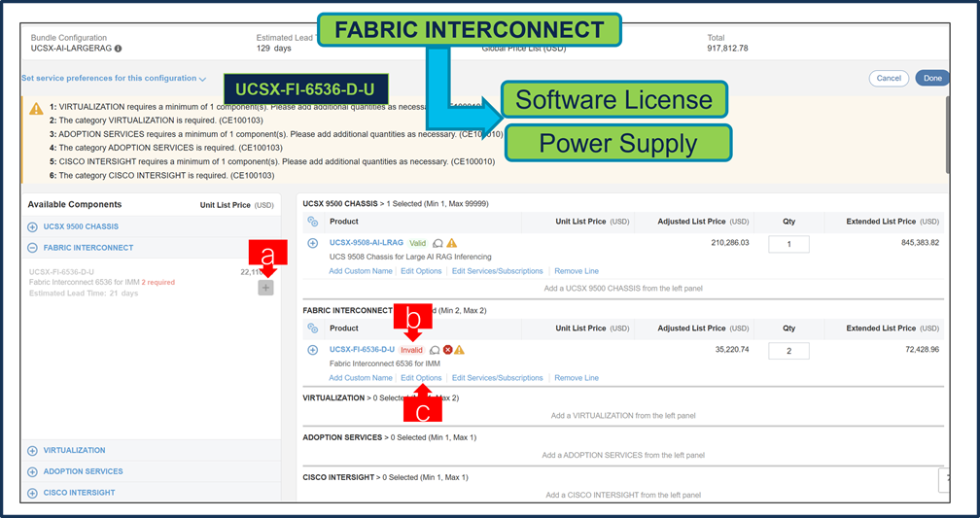Expand UCSX-9508-AI-LRAG row plus icon
The image size is (980, 518).
(x=313, y=243)
